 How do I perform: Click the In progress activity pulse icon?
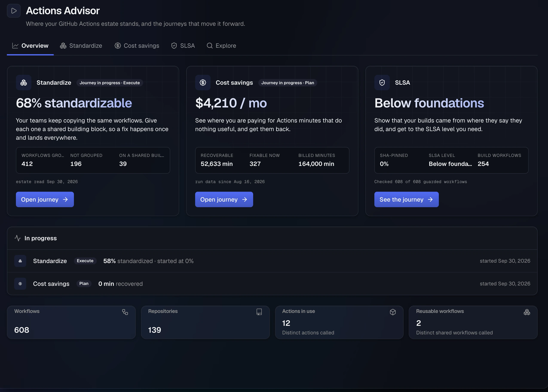point(18,238)
